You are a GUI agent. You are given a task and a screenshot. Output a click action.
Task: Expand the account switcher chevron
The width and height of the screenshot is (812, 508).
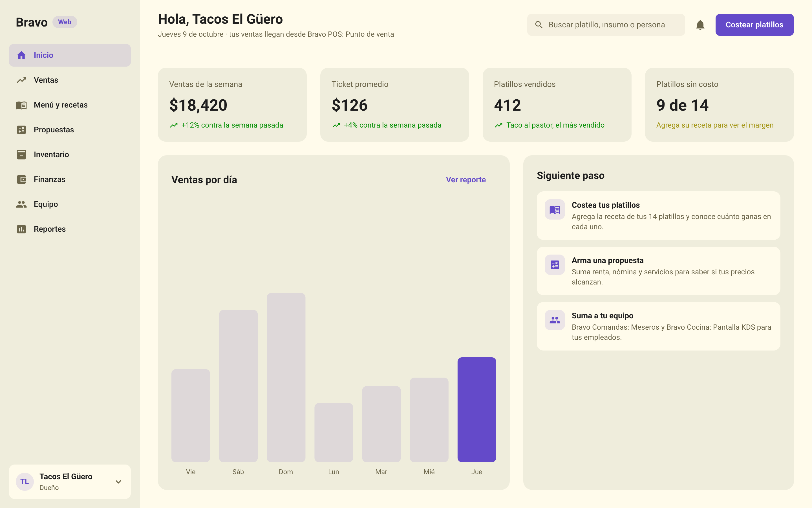[118, 482]
